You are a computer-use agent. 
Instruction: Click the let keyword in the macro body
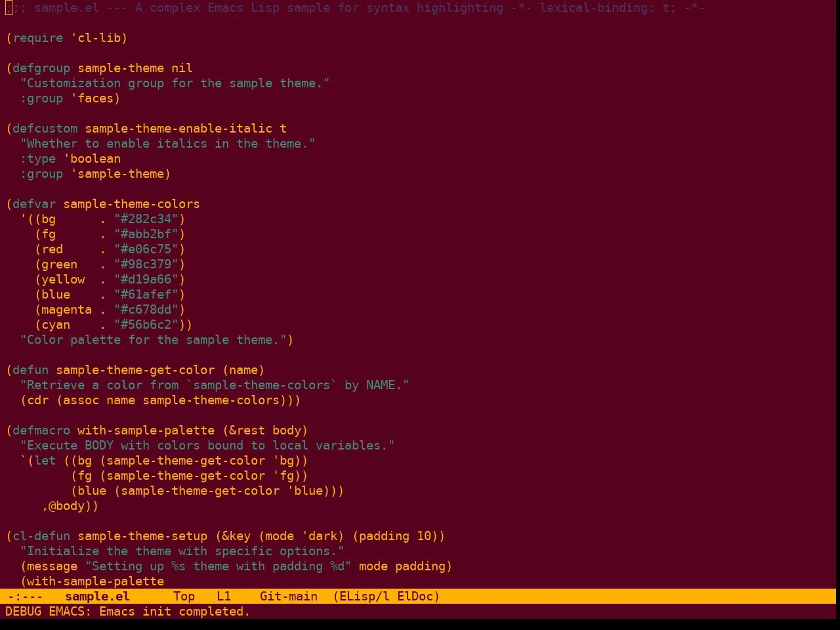coord(45,461)
